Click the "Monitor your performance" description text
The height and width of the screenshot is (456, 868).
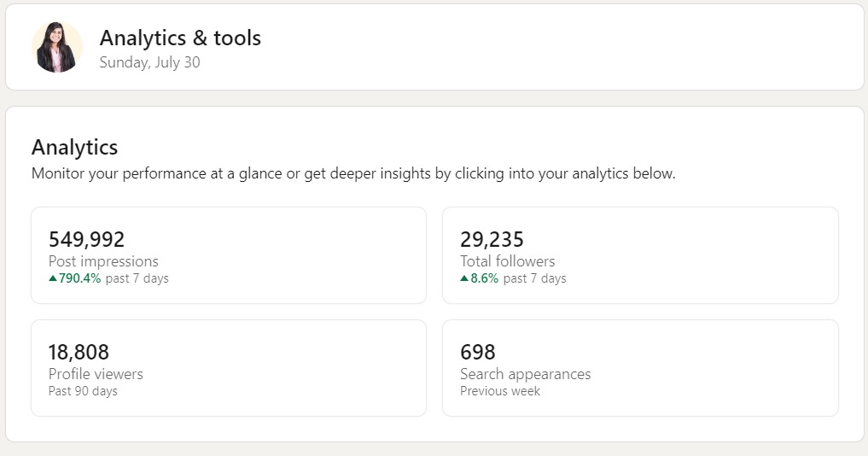click(x=353, y=173)
